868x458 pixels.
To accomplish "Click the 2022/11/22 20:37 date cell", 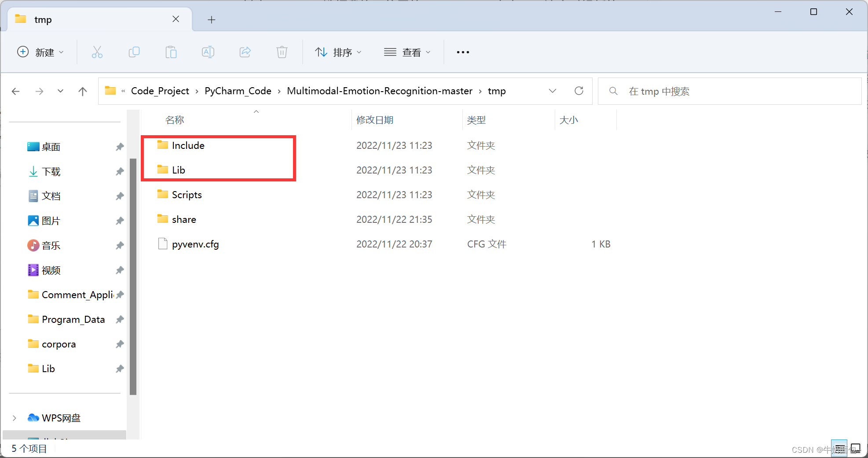I will tap(394, 244).
